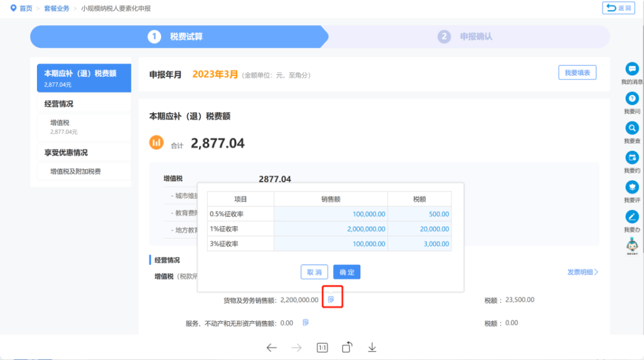Select 本期应补（退）税费额 in left panel
This screenshot has height=360, width=644.
coord(84,78)
